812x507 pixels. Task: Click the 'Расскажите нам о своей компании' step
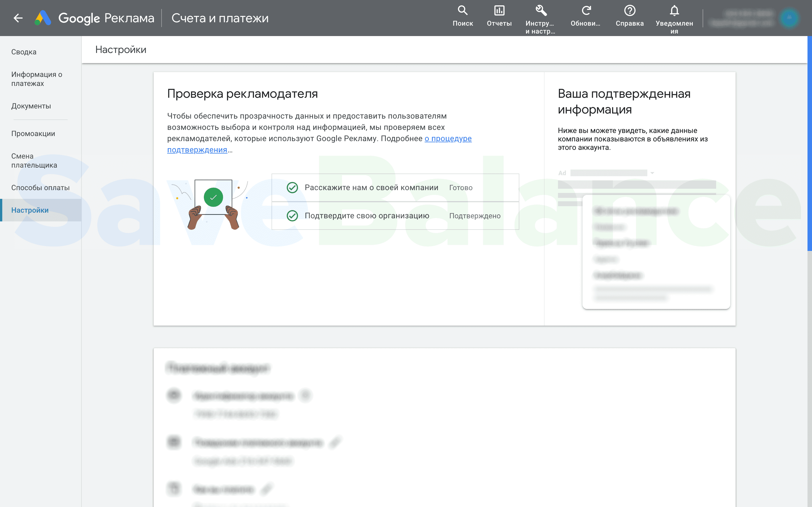pyautogui.click(x=371, y=188)
